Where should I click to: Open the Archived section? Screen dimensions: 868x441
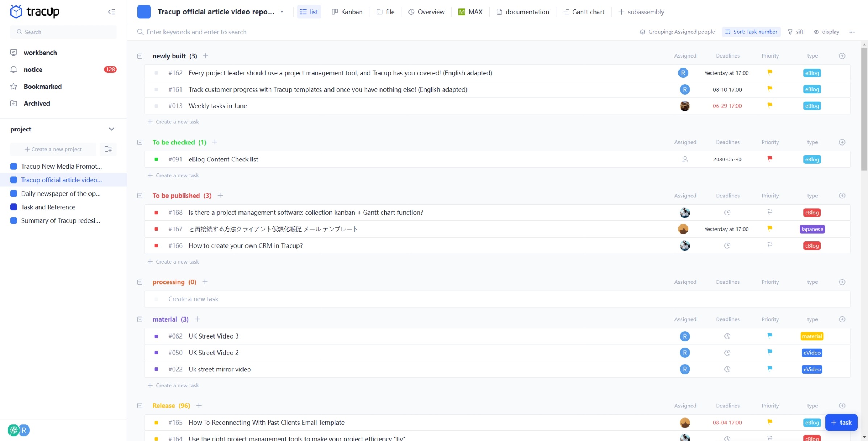(x=37, y=104)
